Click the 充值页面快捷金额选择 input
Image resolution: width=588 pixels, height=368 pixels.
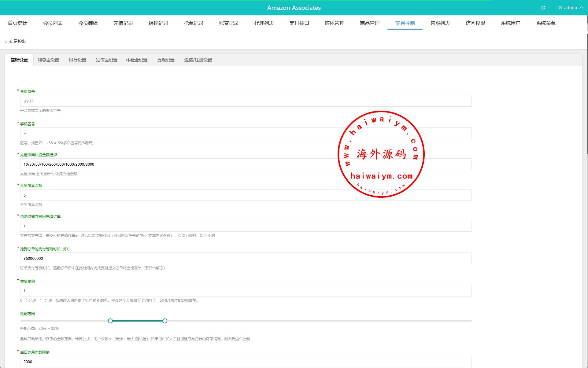[x=183, y=164]
